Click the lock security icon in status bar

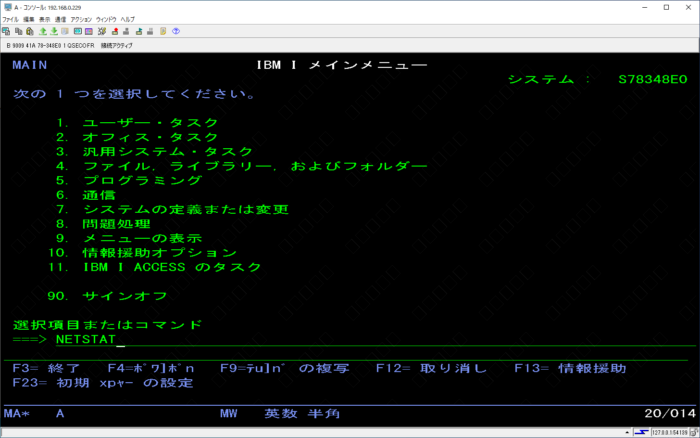(693, 432)
